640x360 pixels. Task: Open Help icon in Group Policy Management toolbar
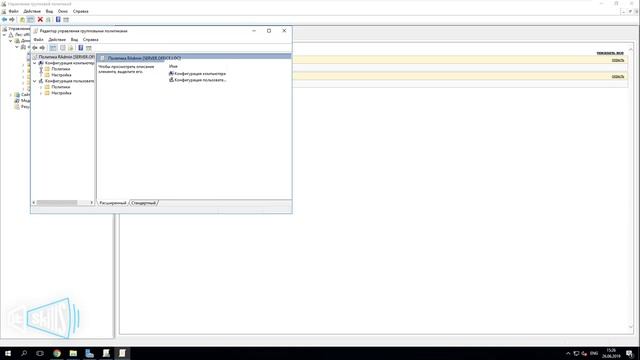pos(58,20)
